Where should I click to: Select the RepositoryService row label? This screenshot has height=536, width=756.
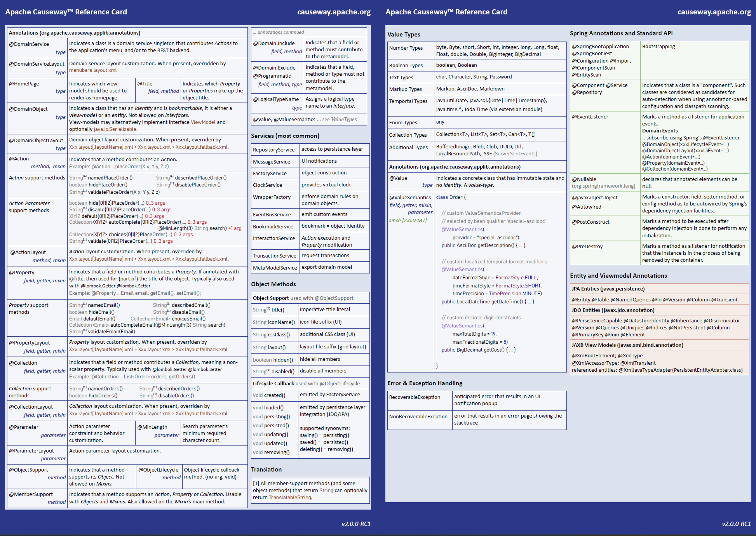pyautogui.click(x=273, y=150)
